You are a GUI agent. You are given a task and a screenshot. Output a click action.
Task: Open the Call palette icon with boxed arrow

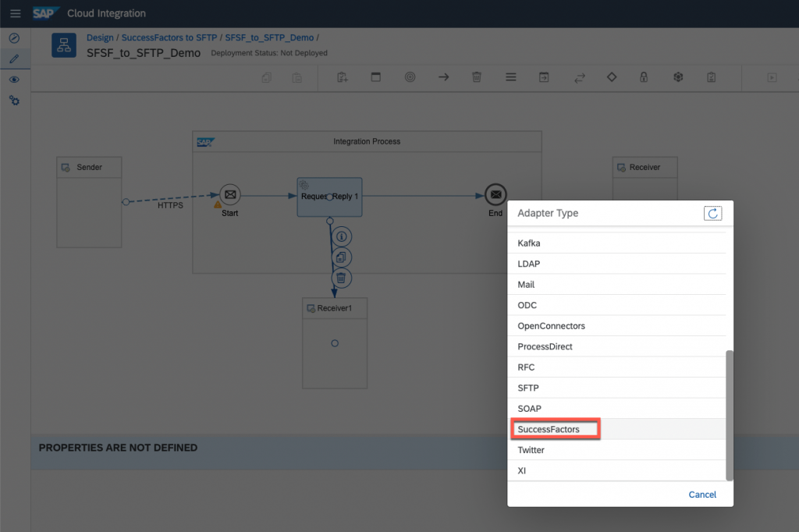point(544,77)
